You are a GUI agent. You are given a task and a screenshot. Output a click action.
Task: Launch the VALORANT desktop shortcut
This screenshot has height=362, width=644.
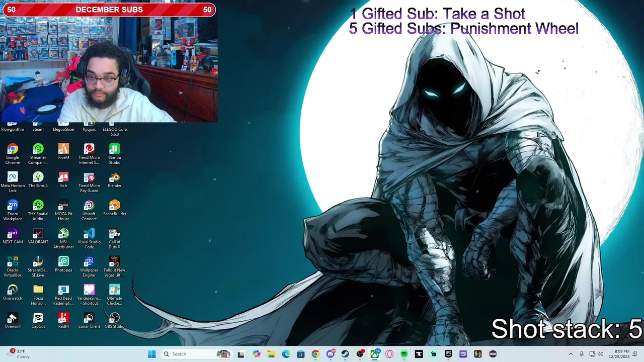point(38,236)
